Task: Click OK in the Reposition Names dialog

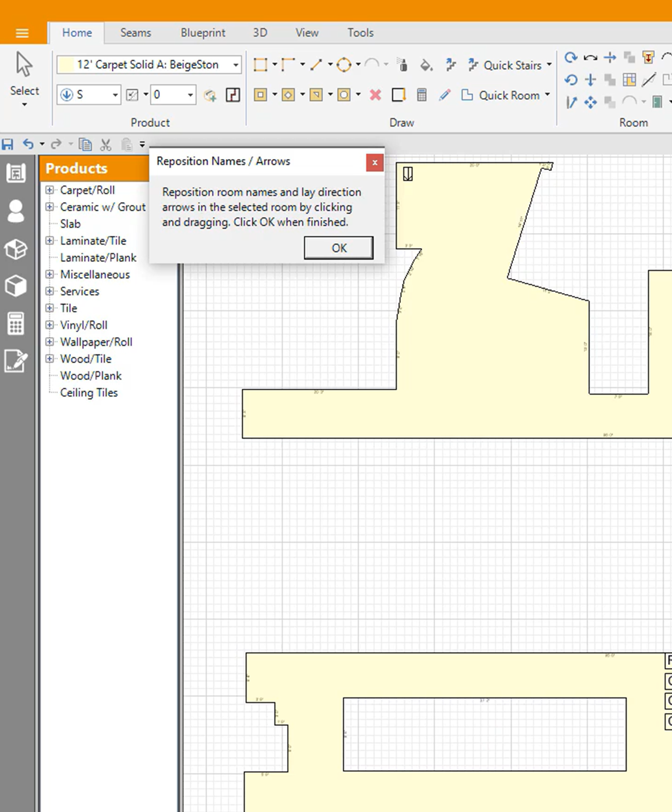Action: [x=338, y=248]
